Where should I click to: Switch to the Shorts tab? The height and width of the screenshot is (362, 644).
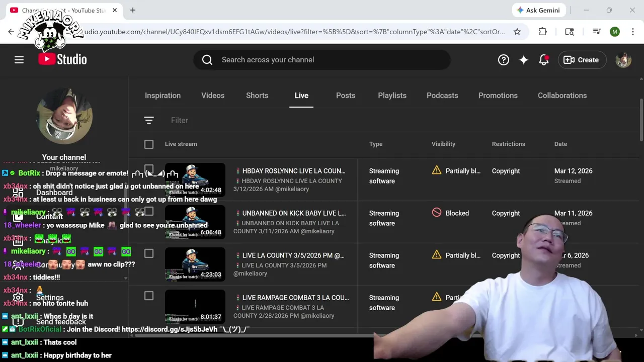click(257, 96)
